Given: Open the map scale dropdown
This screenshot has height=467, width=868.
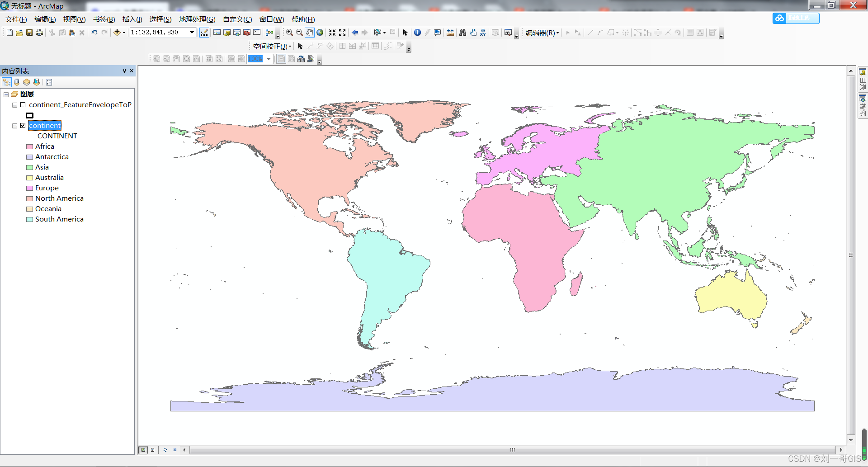Looking at the screenshot, I should [192, 33].
